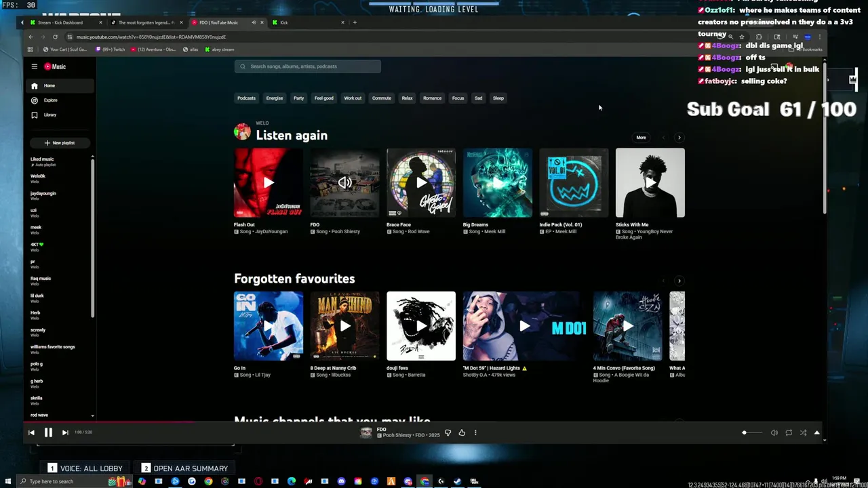The image size is (868, 488).
Task: Click the Windows Start button
Action: (x=9, y=481)
